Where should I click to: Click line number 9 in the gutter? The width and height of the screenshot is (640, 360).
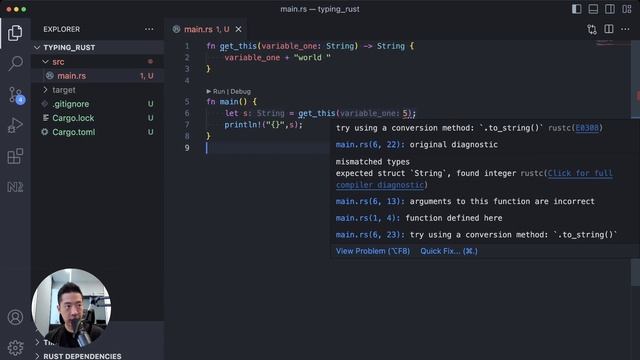pyautogui.click(x=187, y=148)
